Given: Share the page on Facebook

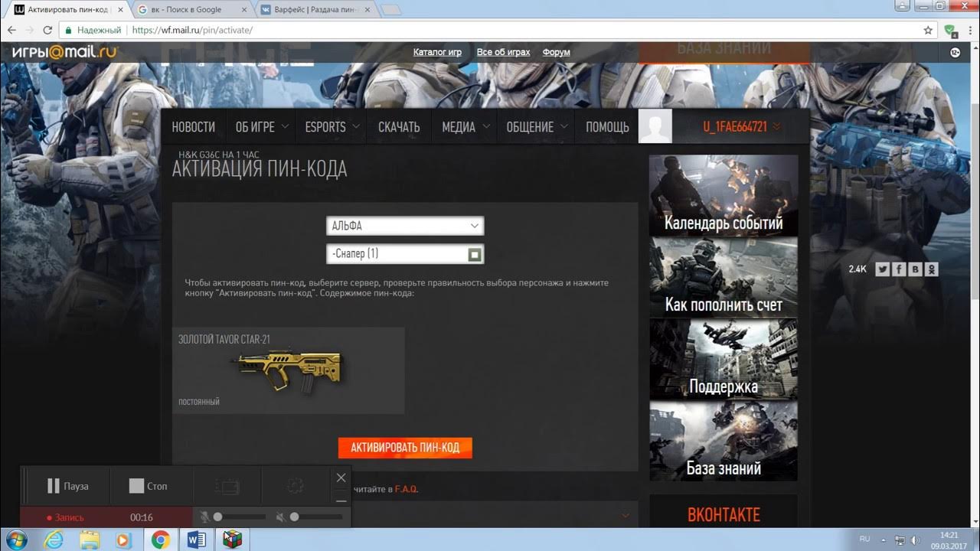Looking at the screenshot, I should point(898,269).
